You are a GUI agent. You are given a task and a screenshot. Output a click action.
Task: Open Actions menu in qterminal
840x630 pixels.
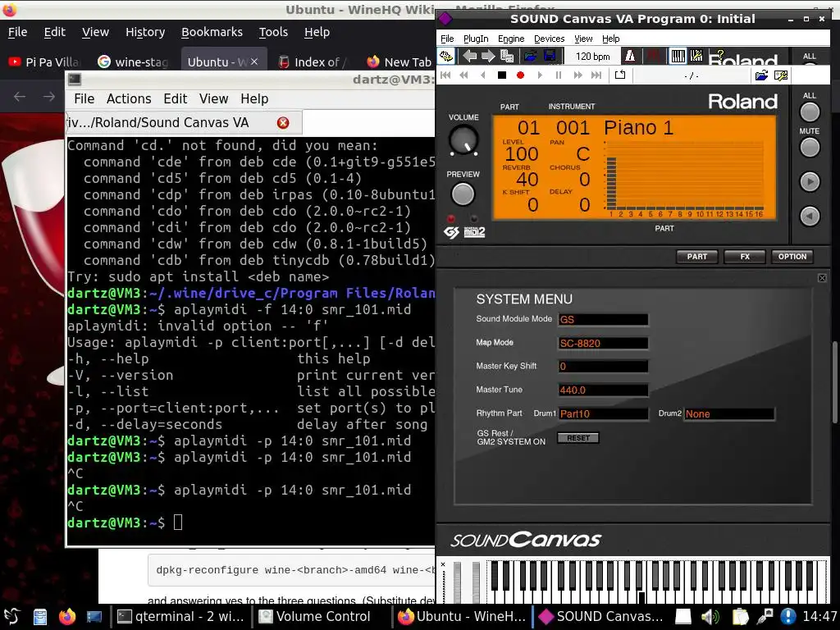pos(129,98)
